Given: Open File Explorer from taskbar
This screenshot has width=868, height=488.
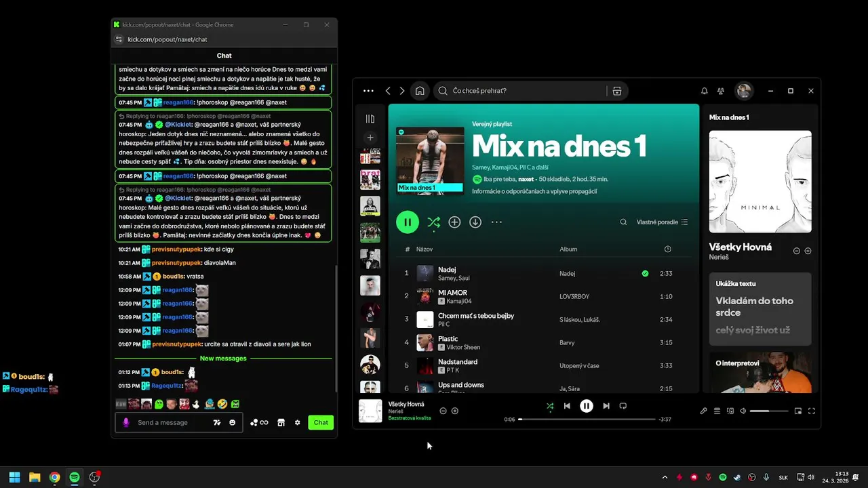Looking at the screenshot, I should tap(35, 477).
